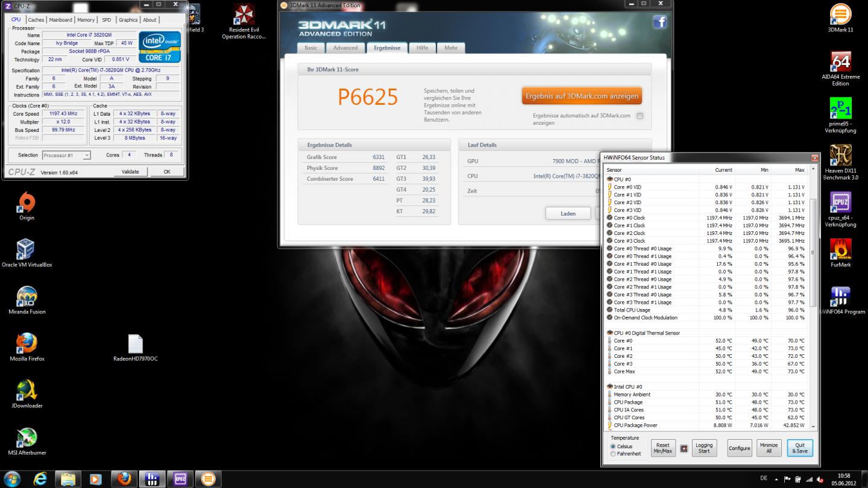Click the Show desktop strip at taskbar end

864,479
